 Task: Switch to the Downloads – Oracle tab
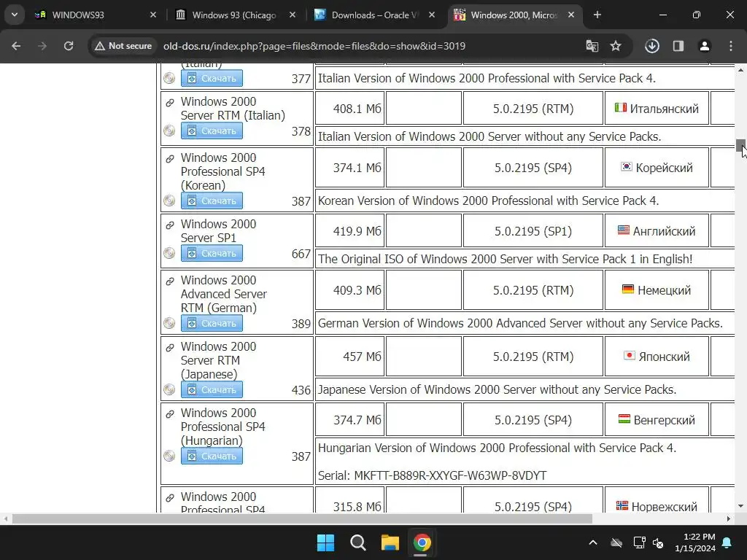374,15
